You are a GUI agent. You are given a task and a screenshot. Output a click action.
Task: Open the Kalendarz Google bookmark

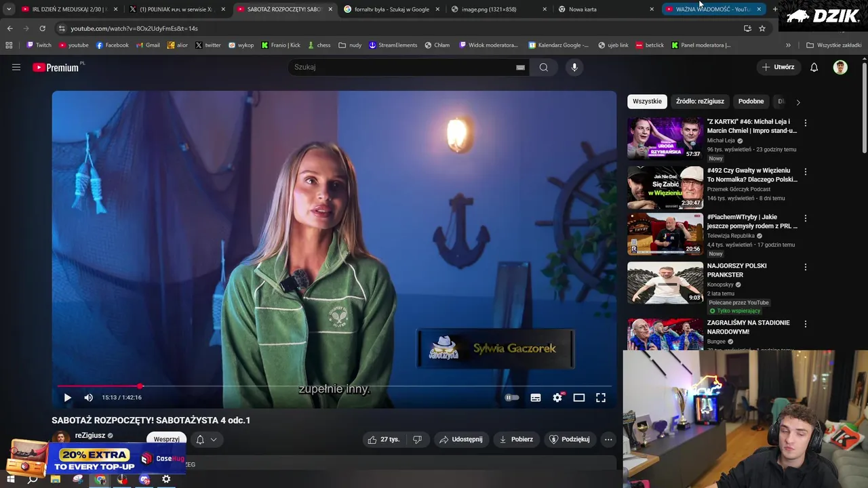557,45
